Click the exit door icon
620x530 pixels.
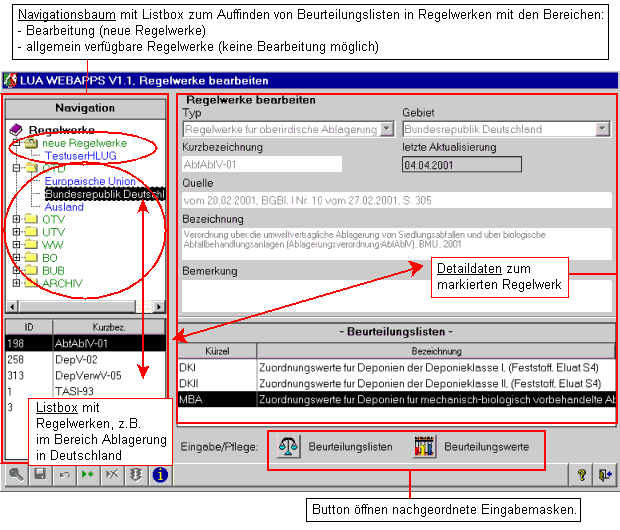pos(605,475)
